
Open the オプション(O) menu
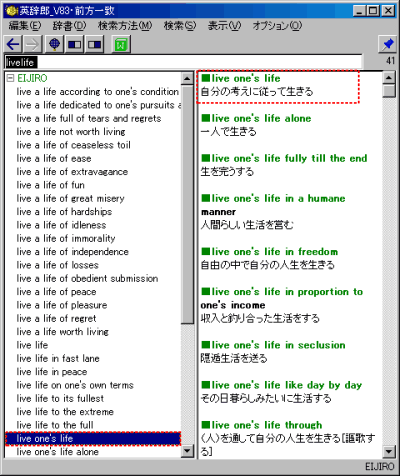277,26
